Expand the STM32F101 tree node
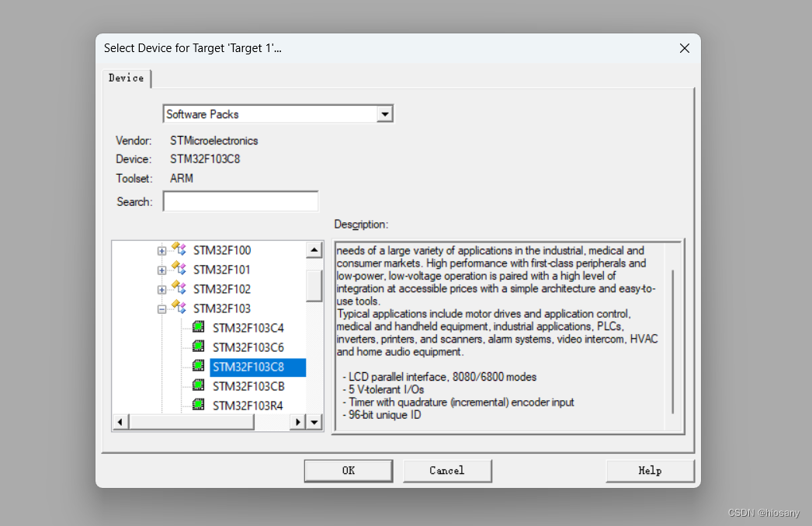812x526 pixels. pos(161,270)
